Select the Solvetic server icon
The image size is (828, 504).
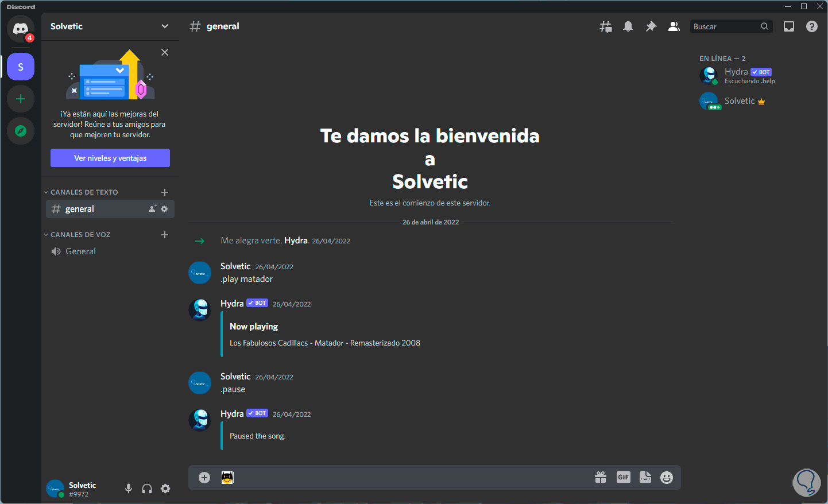point(21,67)
